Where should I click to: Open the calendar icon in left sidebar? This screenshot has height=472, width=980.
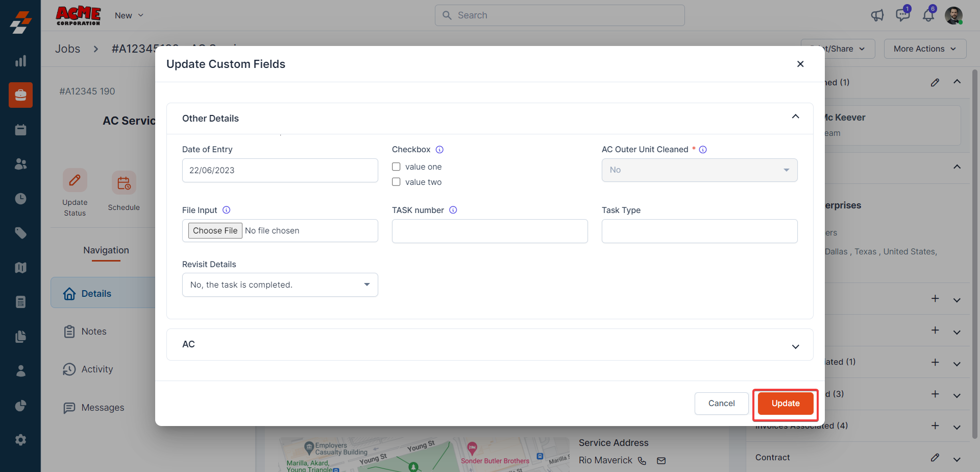(20, 130)
